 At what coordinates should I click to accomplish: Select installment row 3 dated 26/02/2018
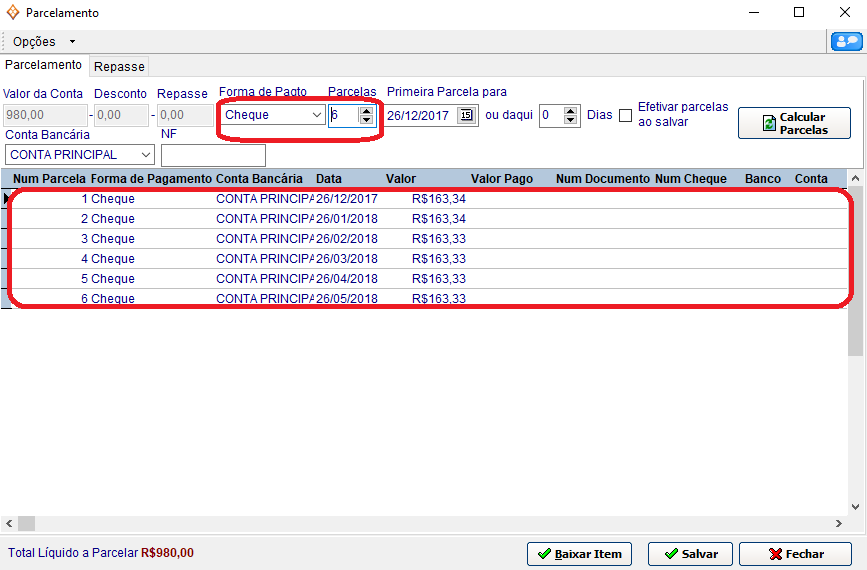point(346,239)
